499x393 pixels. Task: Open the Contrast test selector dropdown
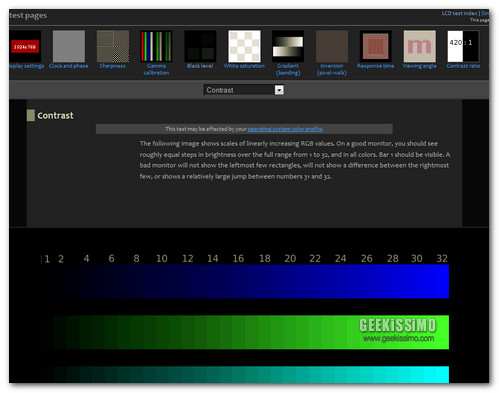click(244, 90)
